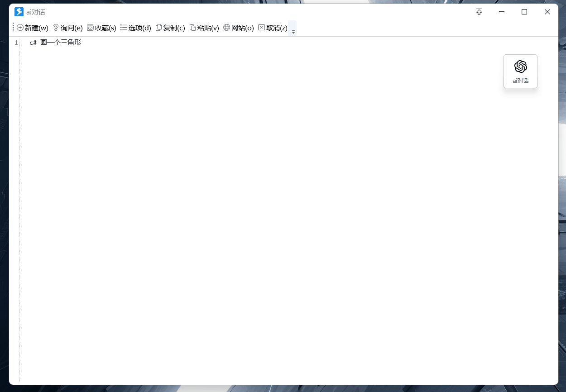The height and width of the screenshot is (392, 566).
Task: Place cursor in text "c# 画一个三角形"
Action: pyautogui.click(x=55, y=43)
